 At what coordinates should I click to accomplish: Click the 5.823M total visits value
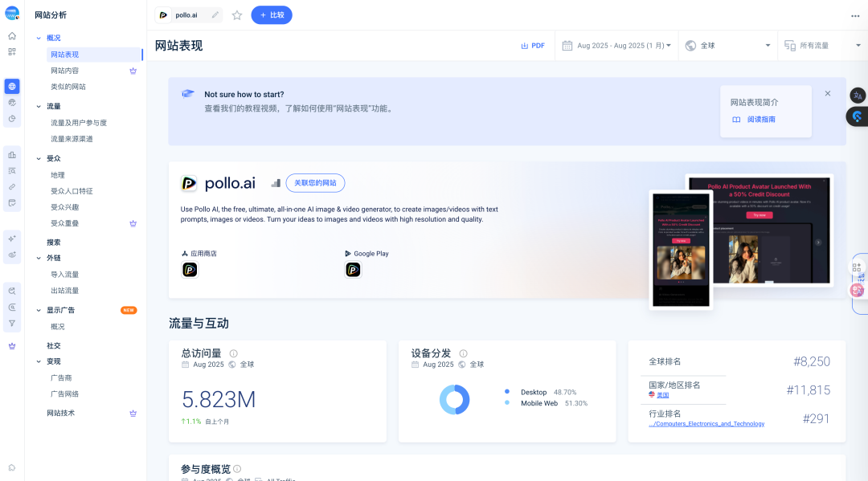(219, 399)
